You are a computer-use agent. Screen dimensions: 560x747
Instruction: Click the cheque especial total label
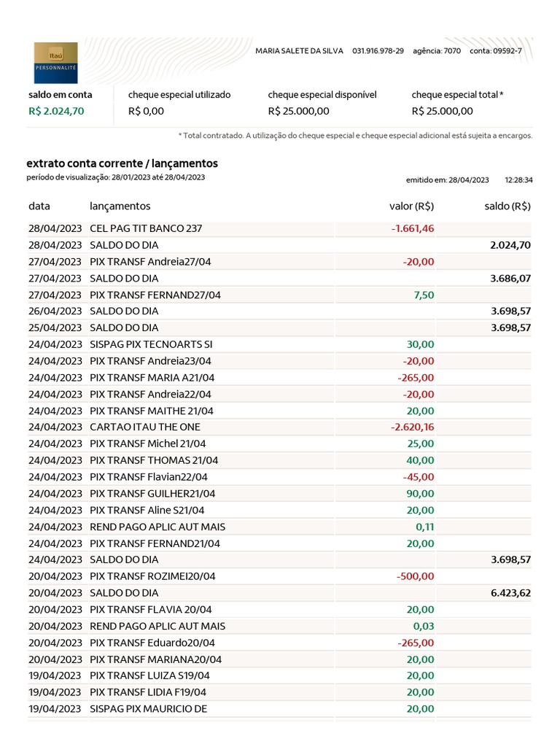[x=457, y=95]
